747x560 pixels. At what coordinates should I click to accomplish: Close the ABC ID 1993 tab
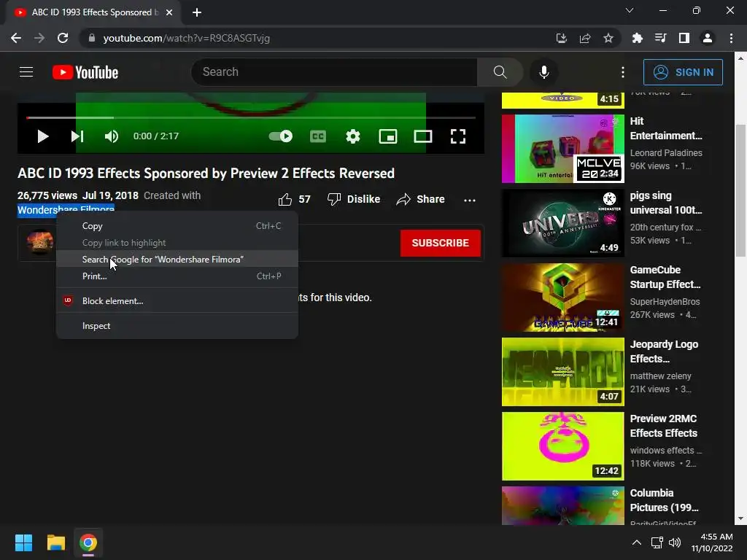click(x=169, y=12)
